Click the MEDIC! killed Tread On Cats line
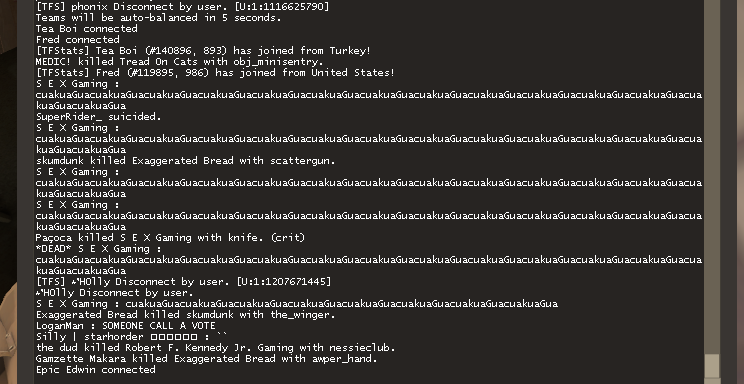Screen dimensions: 744x384 pyautogui.click(x=179, y=62)
